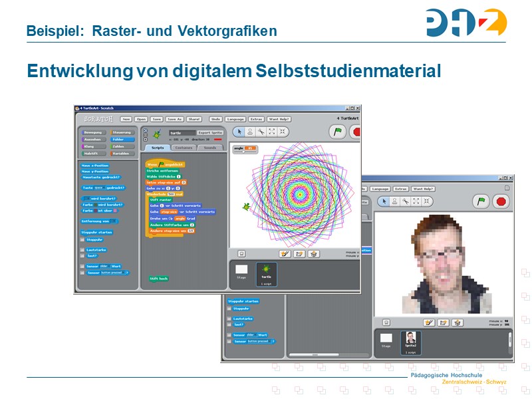The image size is (532, 399).
Task: Click the green flag to run the project
Action: [x=338, y=131]
